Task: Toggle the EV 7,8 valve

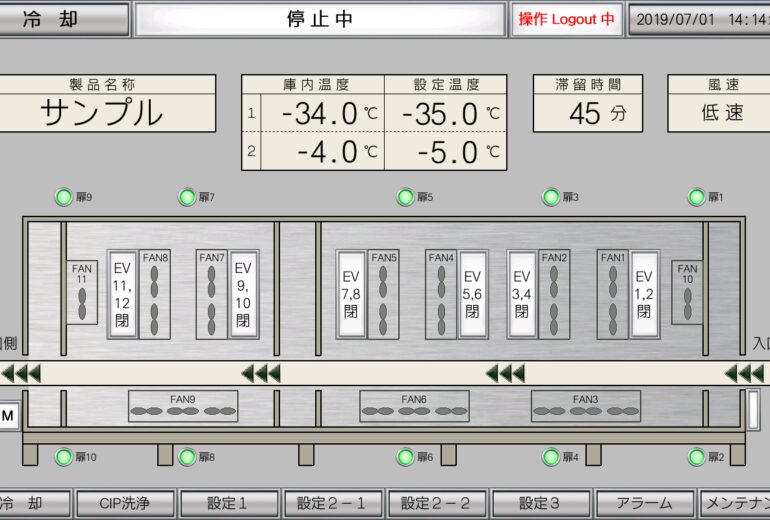Action: click(351, 293)
